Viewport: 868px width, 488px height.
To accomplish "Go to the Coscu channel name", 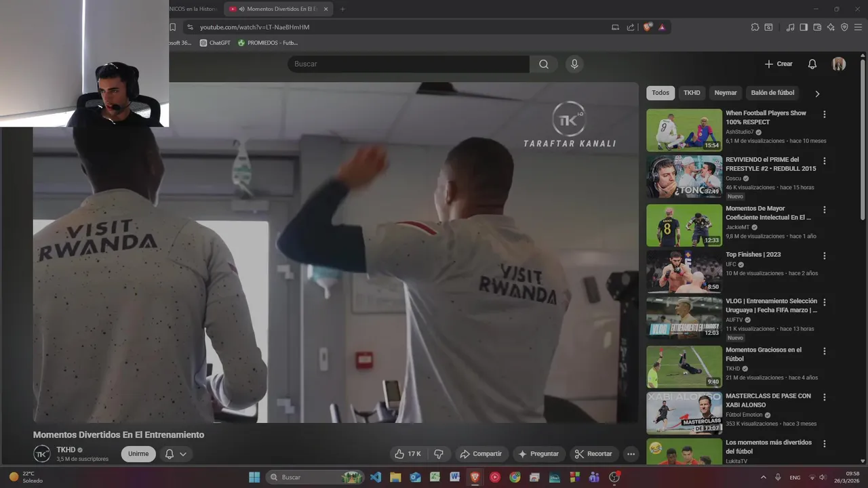I will [734, 178].
